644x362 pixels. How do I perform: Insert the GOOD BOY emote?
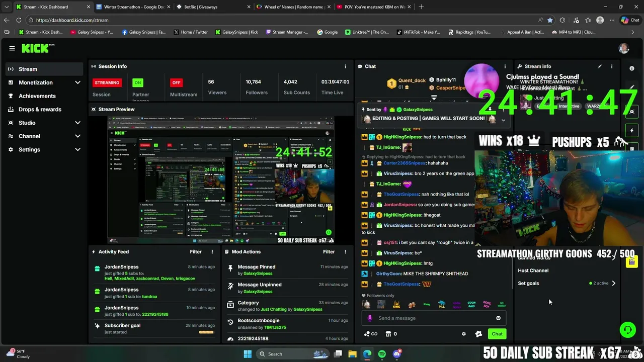pyautogui.click(x=487, y=305)
